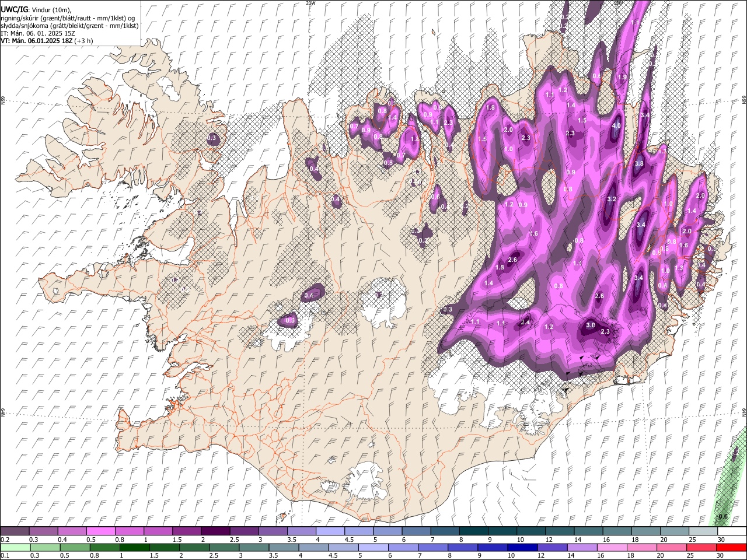Viewport: 747px width, 560px height.
Task: Choose the purple-row 1–1.5 swatch
Action: [158, 531]
